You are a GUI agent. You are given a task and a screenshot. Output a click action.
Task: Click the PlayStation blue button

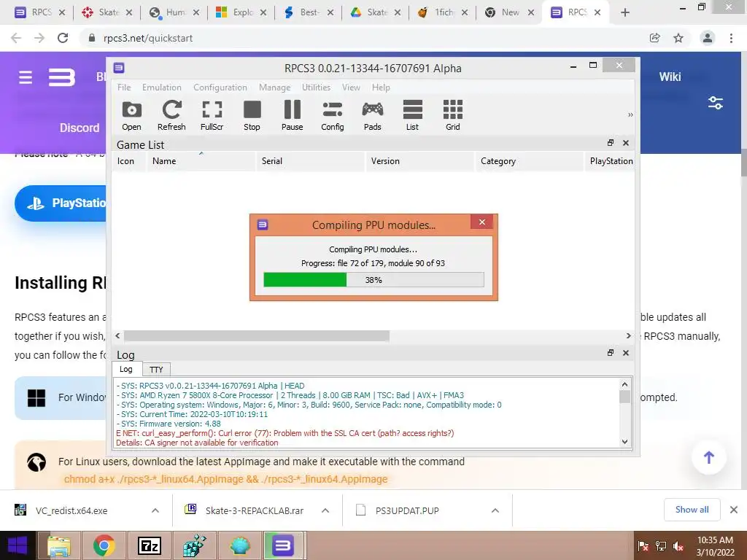point(61,203)
